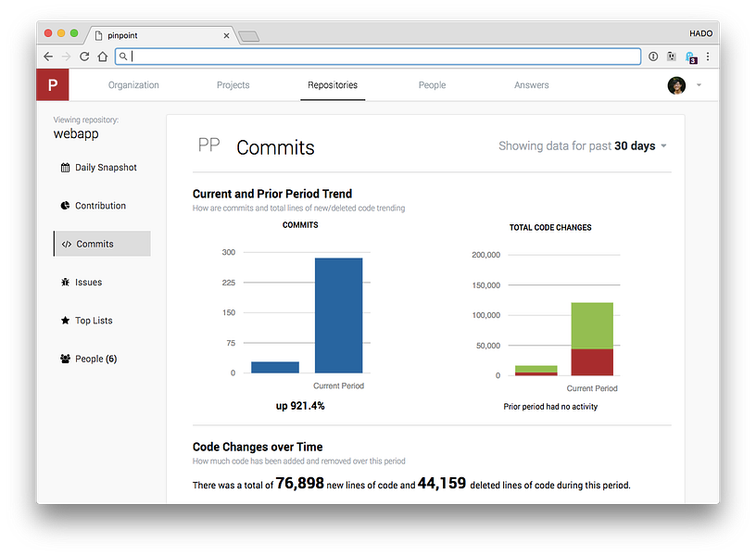
Task: Open Daily Snapshot calendar icon
Action: click(x=65, y=168)
